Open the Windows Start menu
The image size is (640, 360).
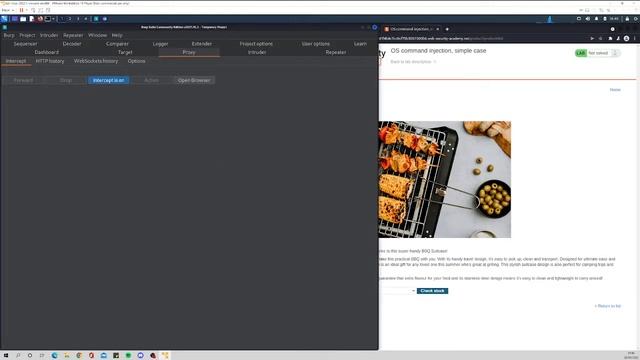click(6, 356)
